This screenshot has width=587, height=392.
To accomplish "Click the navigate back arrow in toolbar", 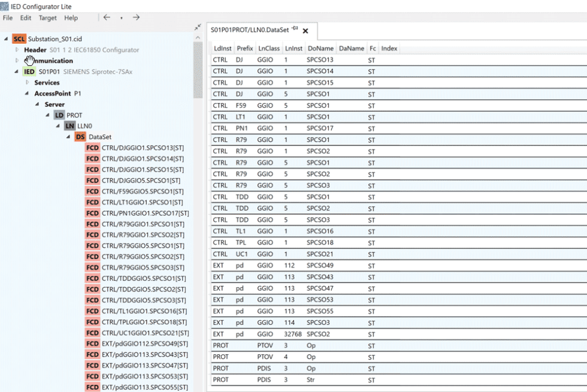I will point(107,17).
